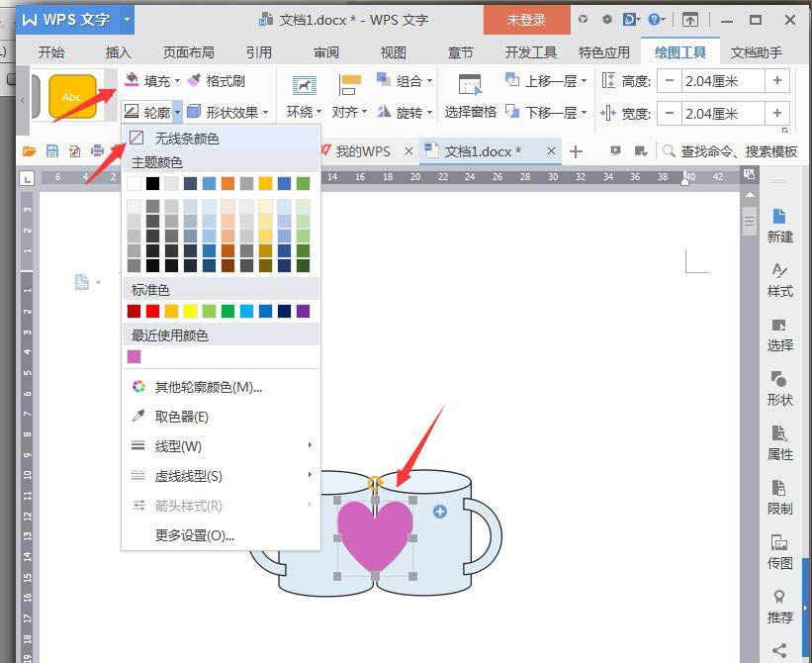Click the blue plus handle on the cup
This screenshot has width=812, height=663.
(440, 512)
